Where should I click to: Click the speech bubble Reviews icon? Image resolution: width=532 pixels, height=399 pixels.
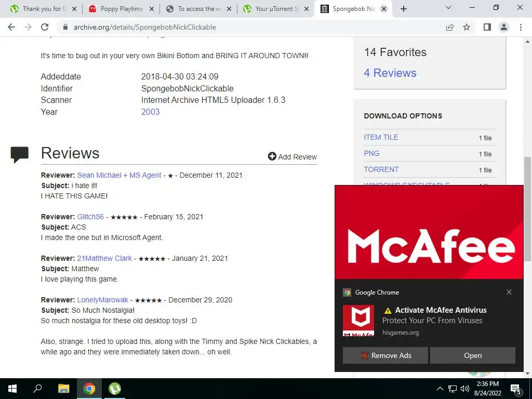20,155
